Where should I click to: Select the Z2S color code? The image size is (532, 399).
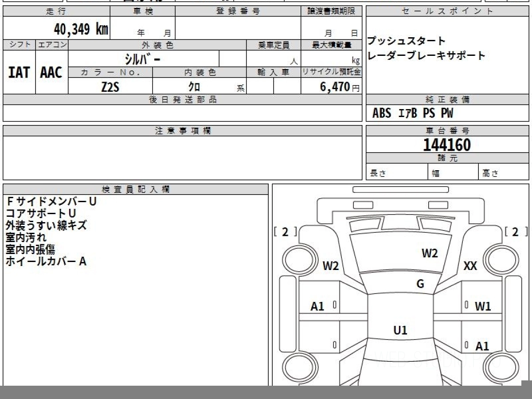110,86
